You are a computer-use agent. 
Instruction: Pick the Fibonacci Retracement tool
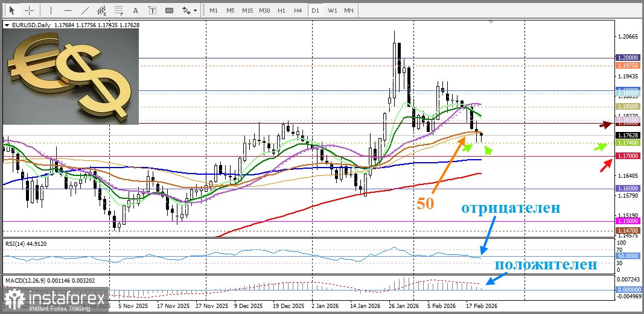pyautogui.click(x=119, y=10)
